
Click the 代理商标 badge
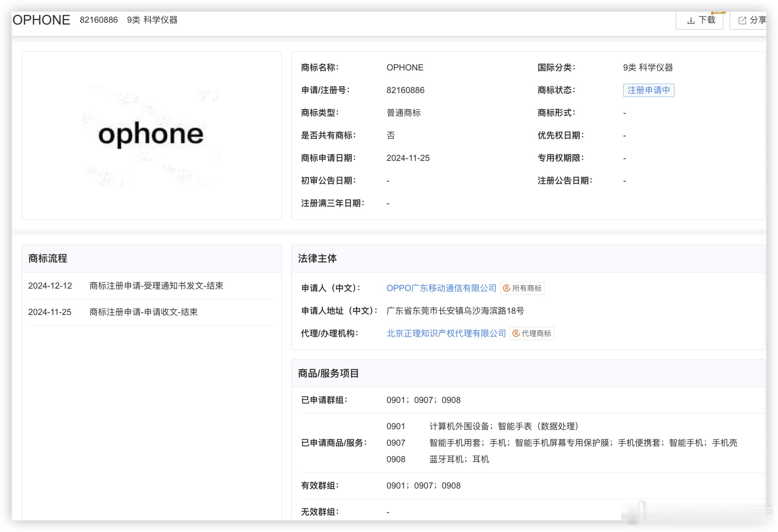pos(532,333)
